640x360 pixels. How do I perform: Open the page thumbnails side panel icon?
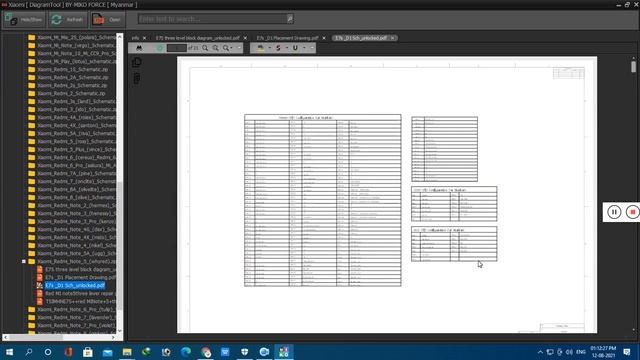coord(137,62)
